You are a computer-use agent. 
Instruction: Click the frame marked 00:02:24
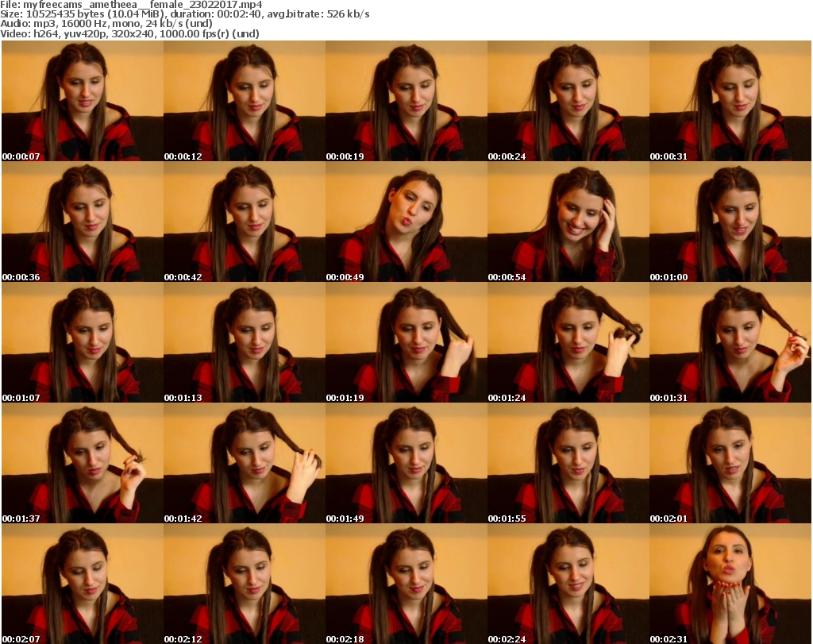[x=568, y=584]
